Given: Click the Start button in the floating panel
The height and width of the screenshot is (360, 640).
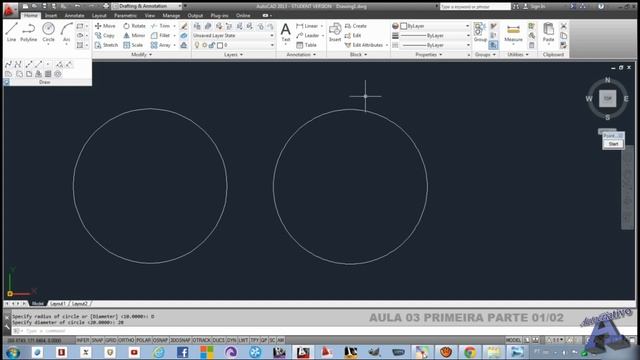Looking at the screenshot, I should 613,144.
